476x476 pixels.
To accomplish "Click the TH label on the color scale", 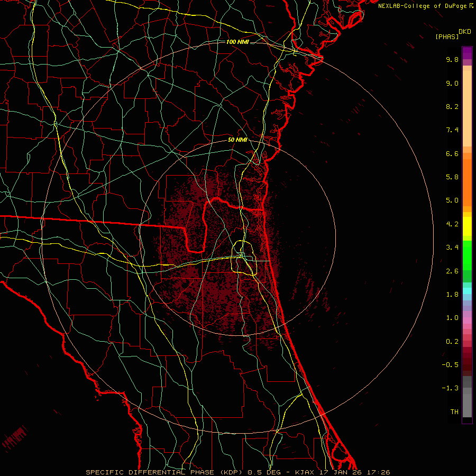I will [x=454, y=412].
